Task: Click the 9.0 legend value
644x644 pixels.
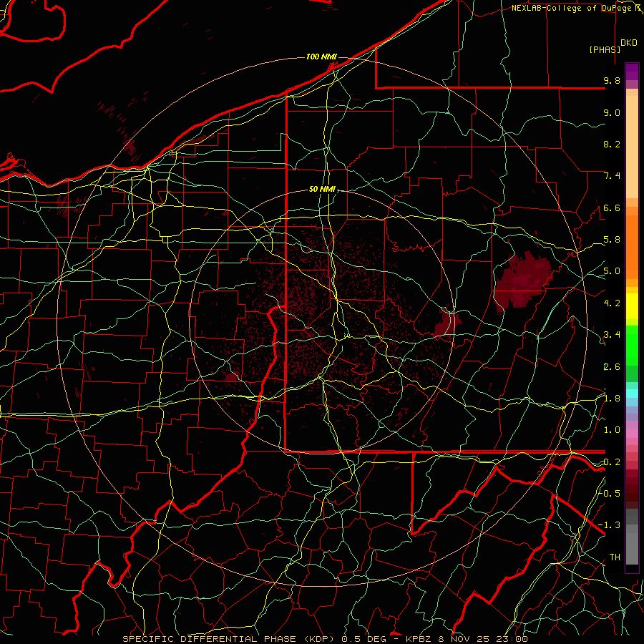Action: pos(612,112)
